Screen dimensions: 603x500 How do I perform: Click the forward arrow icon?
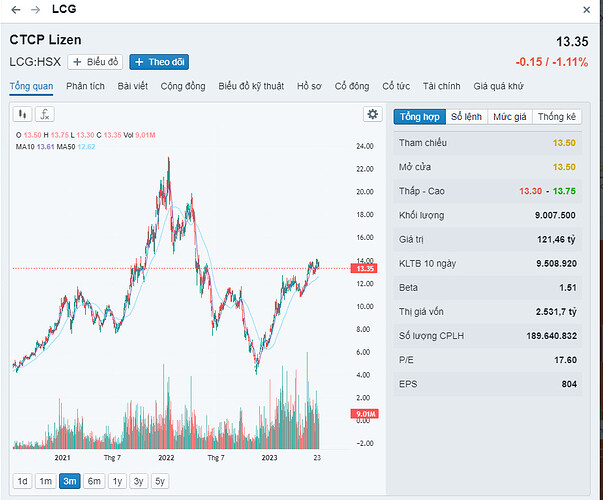click(x=35, y=9)
